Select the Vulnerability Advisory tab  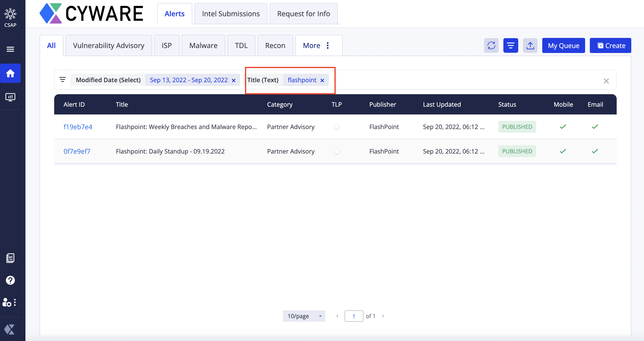tap(109, 45)
